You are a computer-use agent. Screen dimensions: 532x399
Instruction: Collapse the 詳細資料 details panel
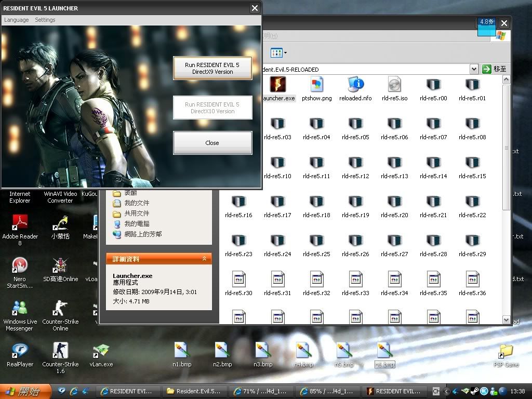point(204,259)
